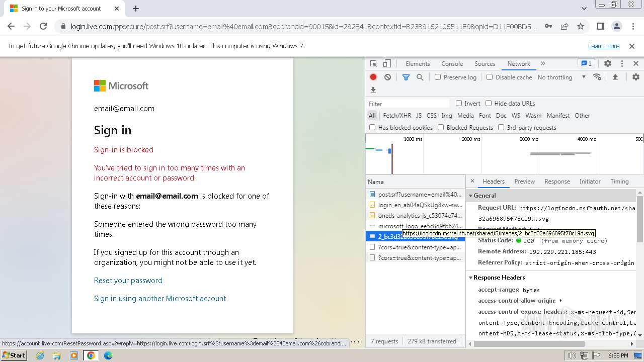Image resolution: width=644 pixels, height=362 pixels.
Task: Export HAR download arrow icon
Action: 373,90
